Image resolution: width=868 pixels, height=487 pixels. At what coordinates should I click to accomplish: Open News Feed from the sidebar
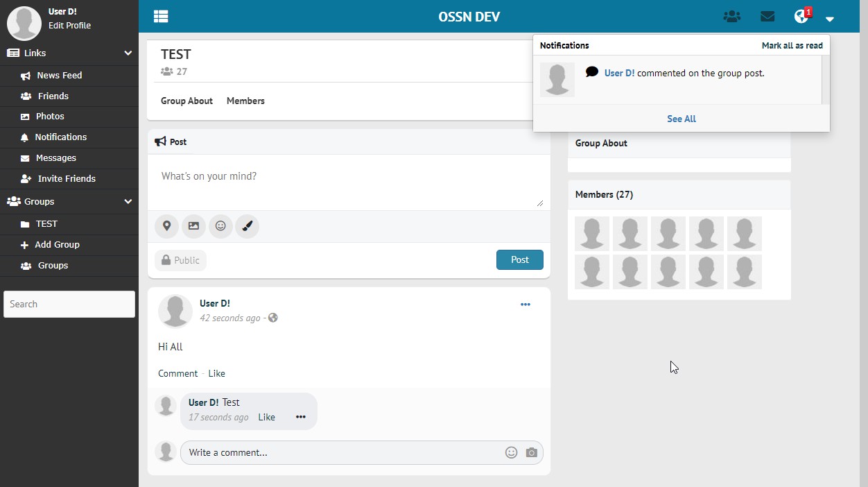pyautogui.click(x=59, y=75)
